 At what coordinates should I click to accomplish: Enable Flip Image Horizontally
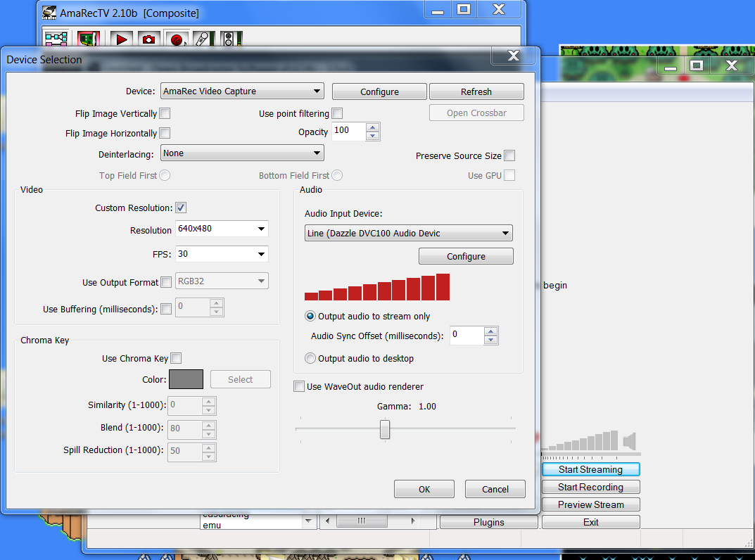[x=165, y=133]
